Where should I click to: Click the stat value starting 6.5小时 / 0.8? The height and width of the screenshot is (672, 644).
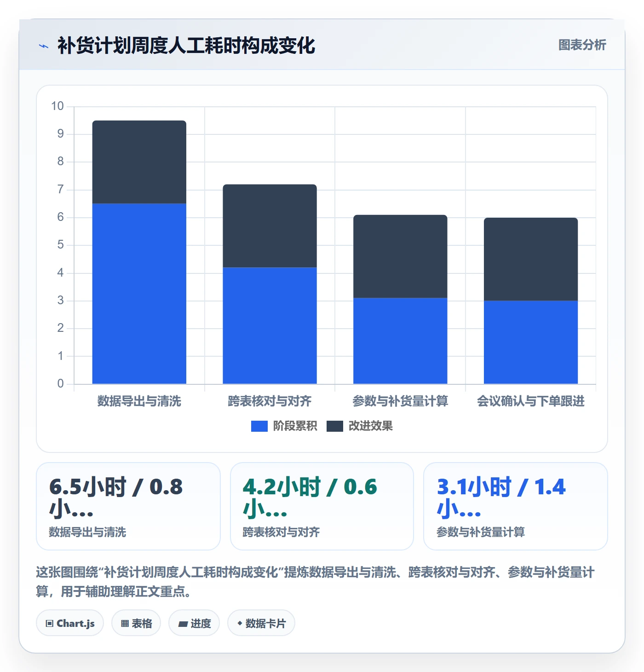tap(116, 498)
